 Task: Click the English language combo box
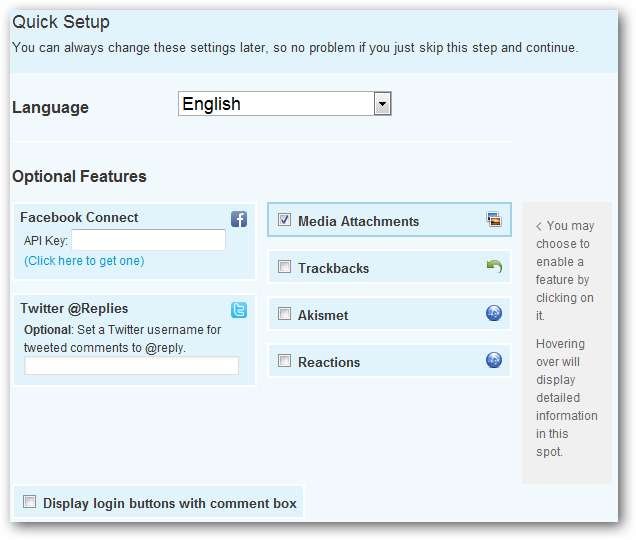point(275,104)
